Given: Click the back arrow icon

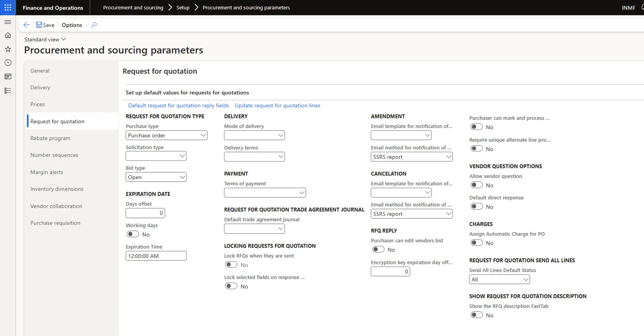Looking at the screenshot, I should [x=27, y=25].
